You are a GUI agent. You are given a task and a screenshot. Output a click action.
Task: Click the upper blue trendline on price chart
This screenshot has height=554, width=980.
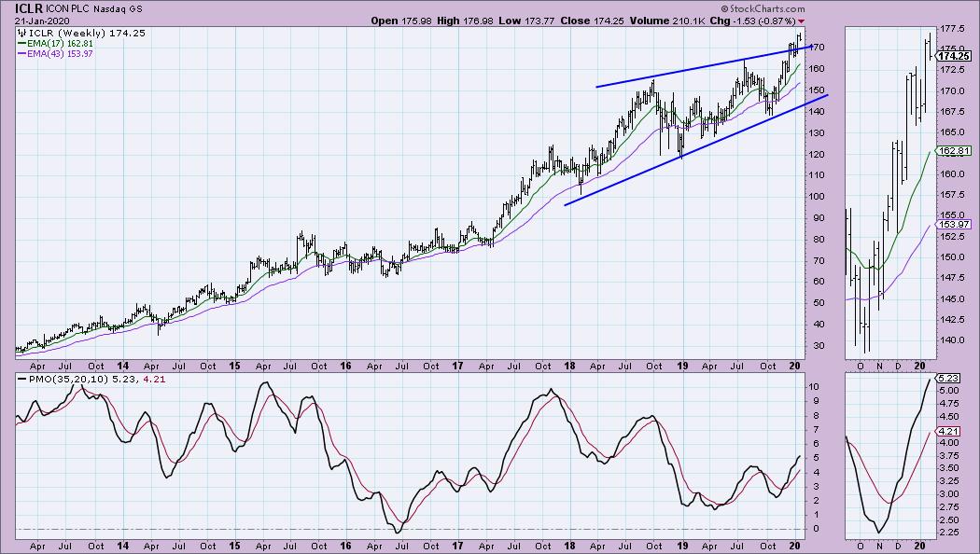[x=703, y=67]
